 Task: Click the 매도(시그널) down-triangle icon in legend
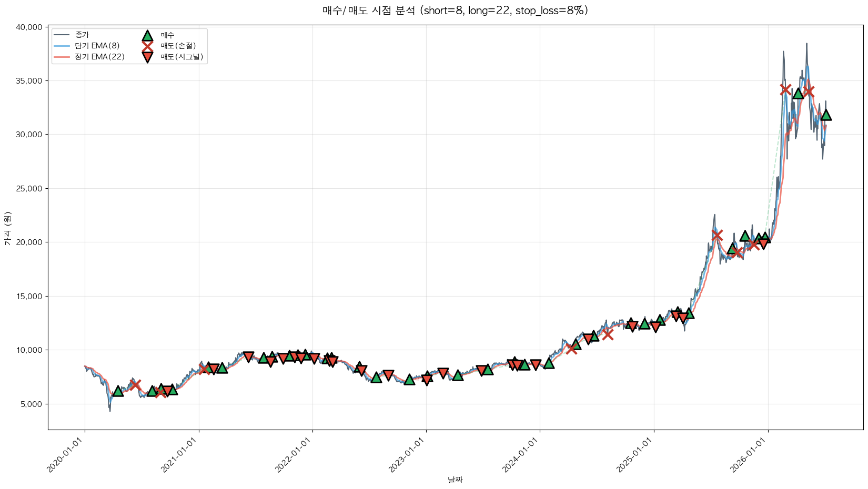tap(147, 57)
